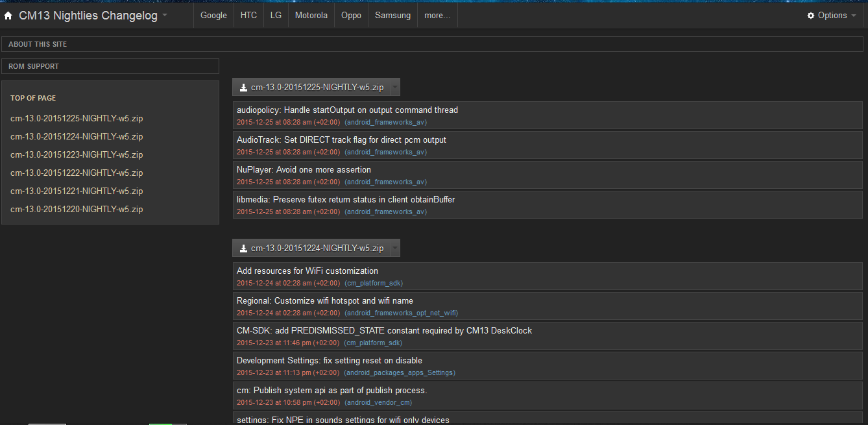Open the NuPlayer assertion commit entry

[x=304, y=169]
